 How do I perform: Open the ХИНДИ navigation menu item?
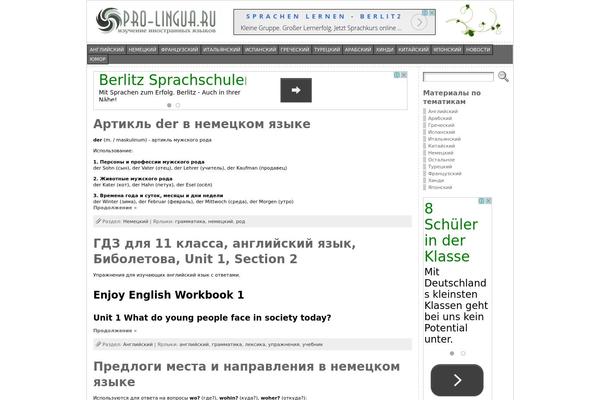385,50
